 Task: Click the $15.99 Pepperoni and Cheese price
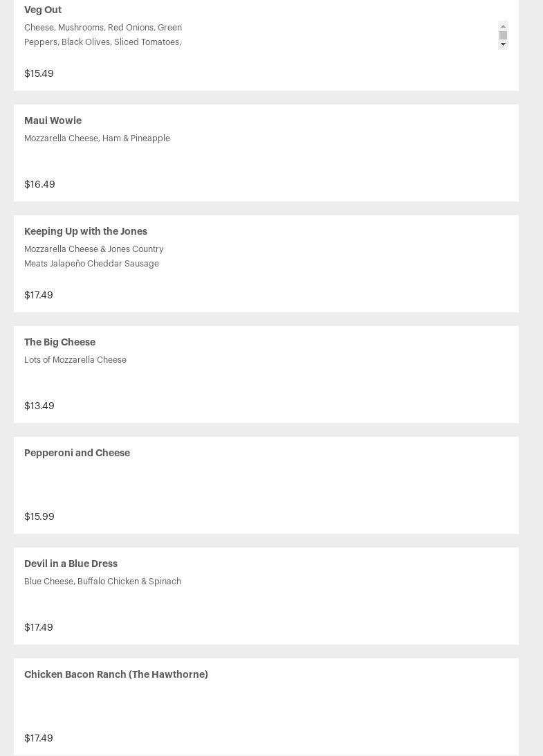[39, 516]
